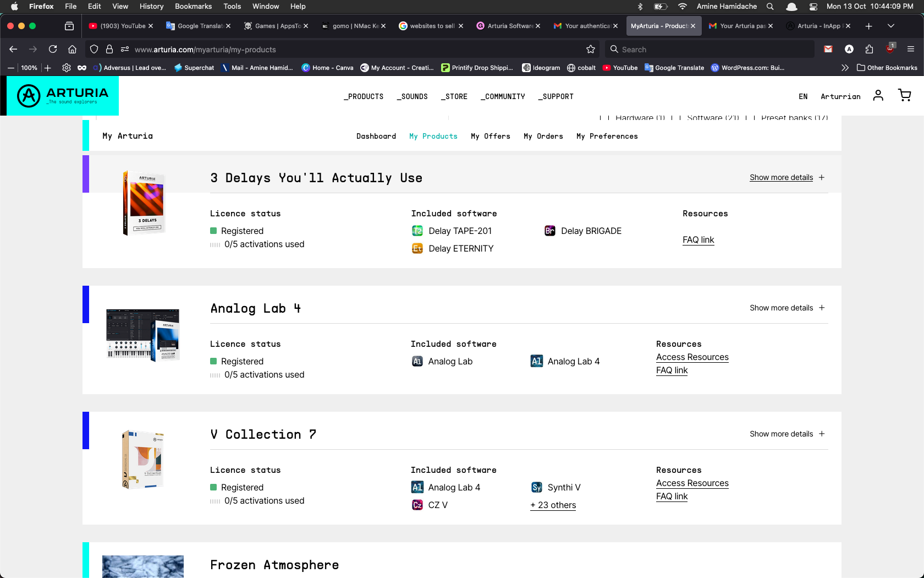Click the Delay TAPE-201 software icon
Screen dimensions: 924x578
[x=417, y=231]
